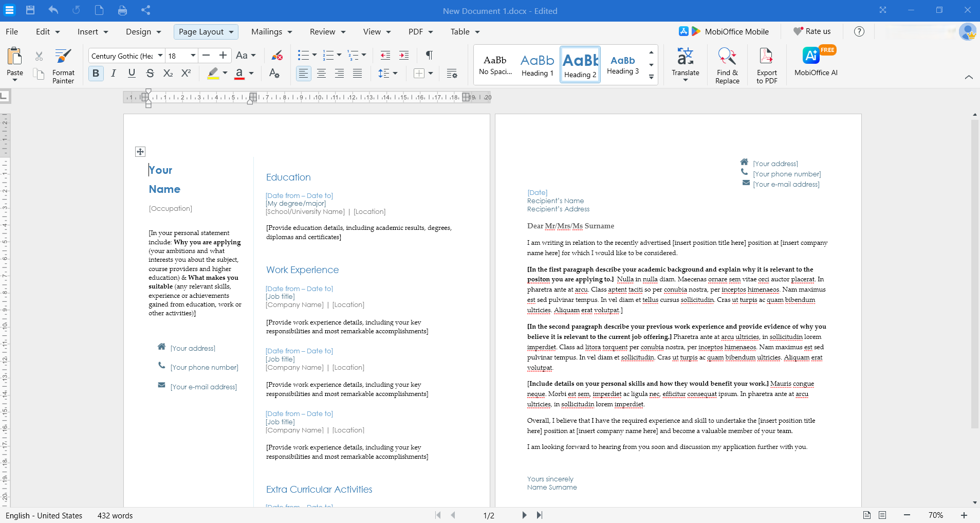Click the horizontal ruler first-line indent marker
This screenshot has width=980, height=523.
point(149,92)
